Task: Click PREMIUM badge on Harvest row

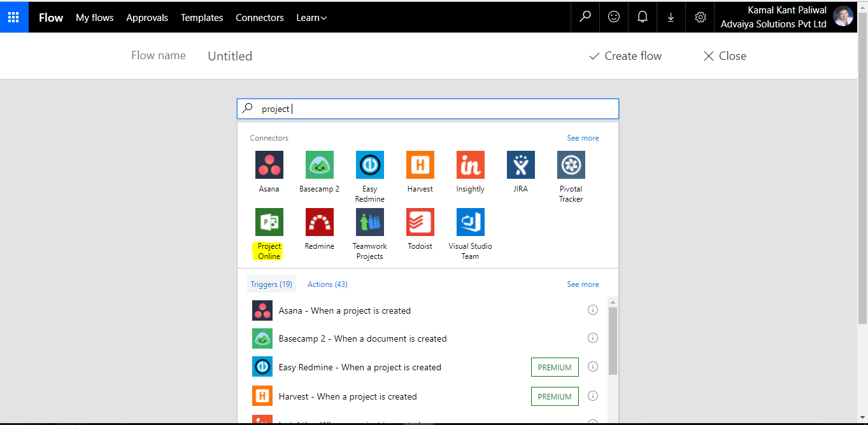Action: [555, 396]
